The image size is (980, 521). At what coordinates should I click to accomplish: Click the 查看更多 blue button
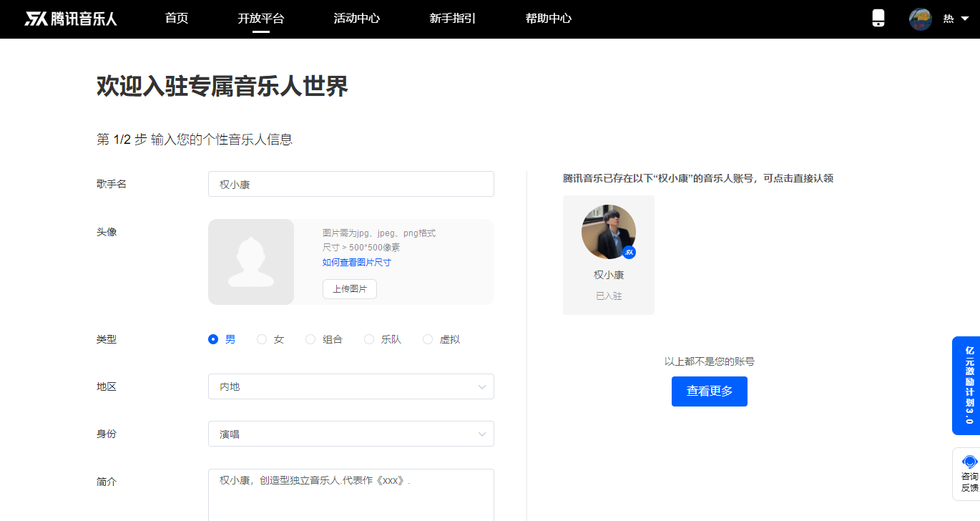[x=709, y=391]
